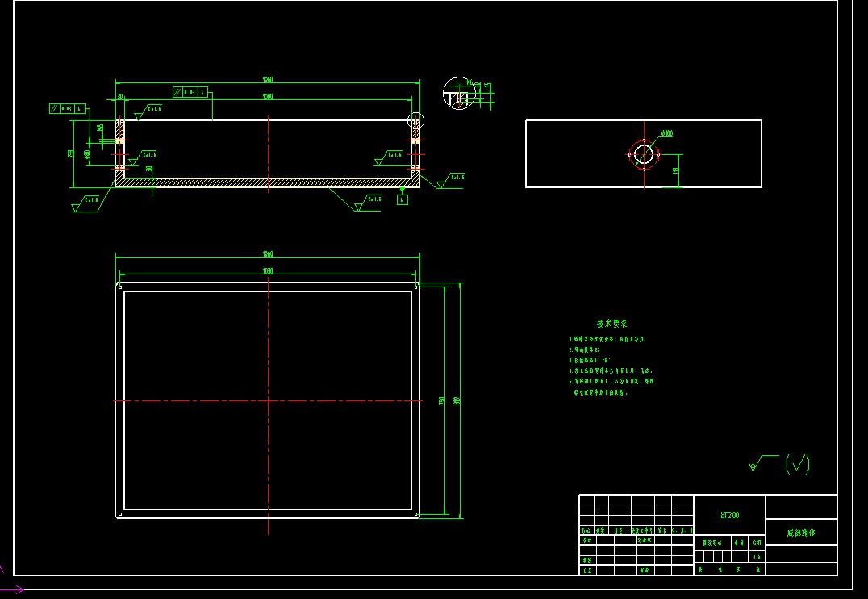
Task: Select the φ100 diameter label beside the circle
Action: coord(667,133)
